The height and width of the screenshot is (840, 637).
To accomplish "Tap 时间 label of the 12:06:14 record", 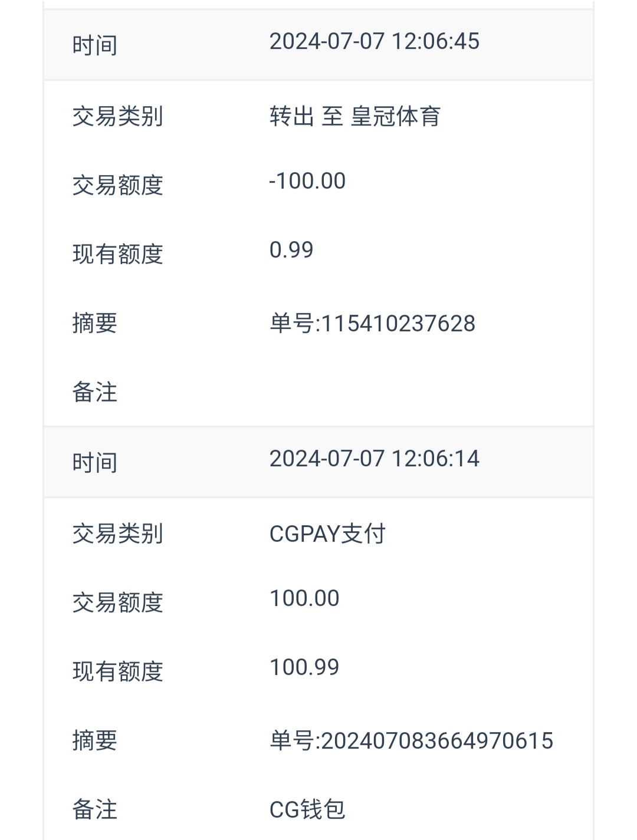I will pos(94,463).
